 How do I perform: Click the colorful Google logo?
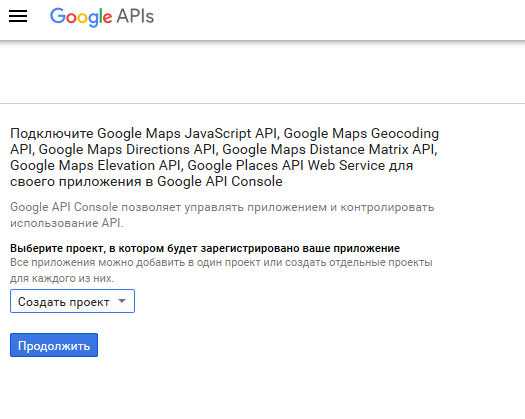[x=81, y=17]
